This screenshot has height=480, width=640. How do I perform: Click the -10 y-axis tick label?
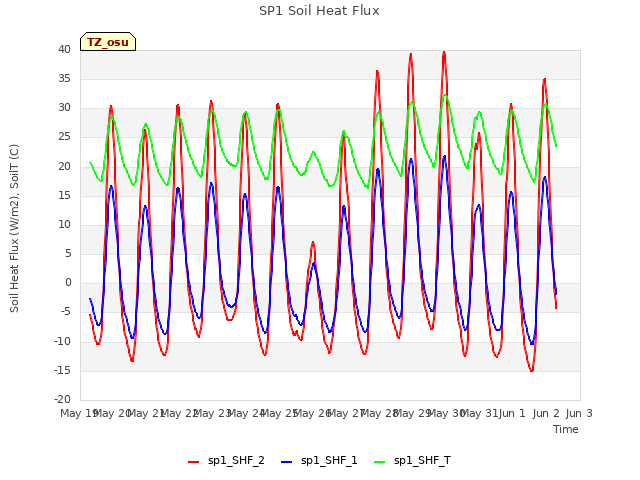tap(62, 341)
